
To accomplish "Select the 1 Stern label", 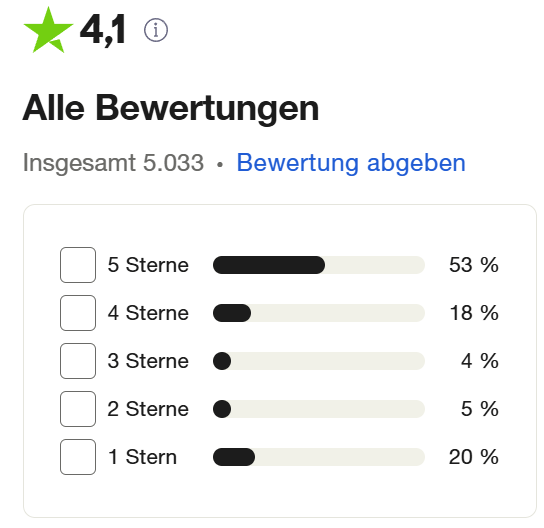I will (x=143, y=457).
